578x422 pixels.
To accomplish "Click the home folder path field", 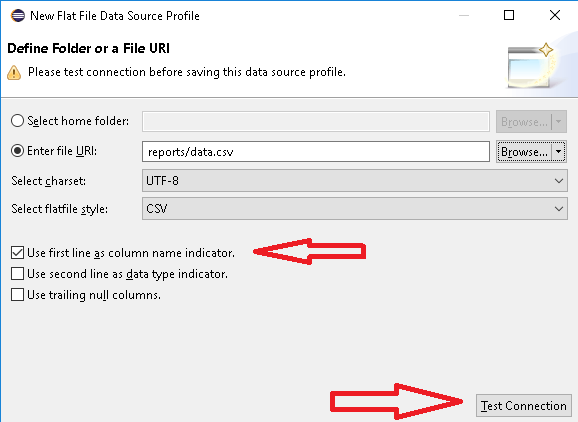I will (x=316, y=121).
